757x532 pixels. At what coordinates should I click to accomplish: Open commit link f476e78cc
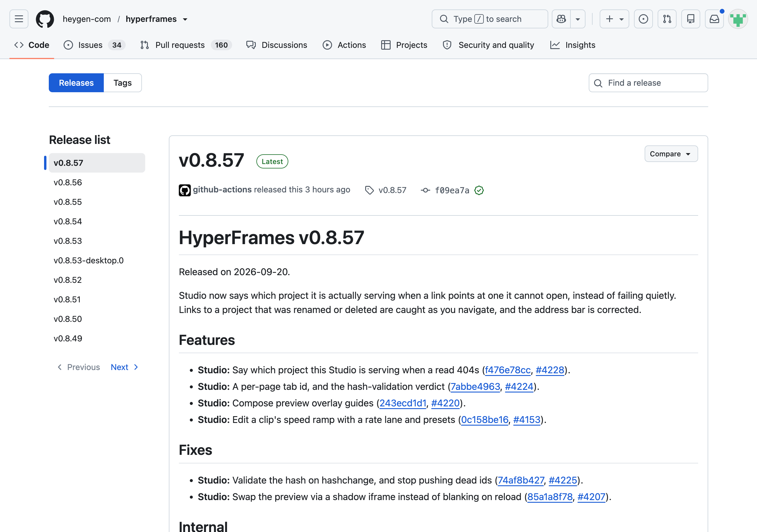[x=508, y=370]
